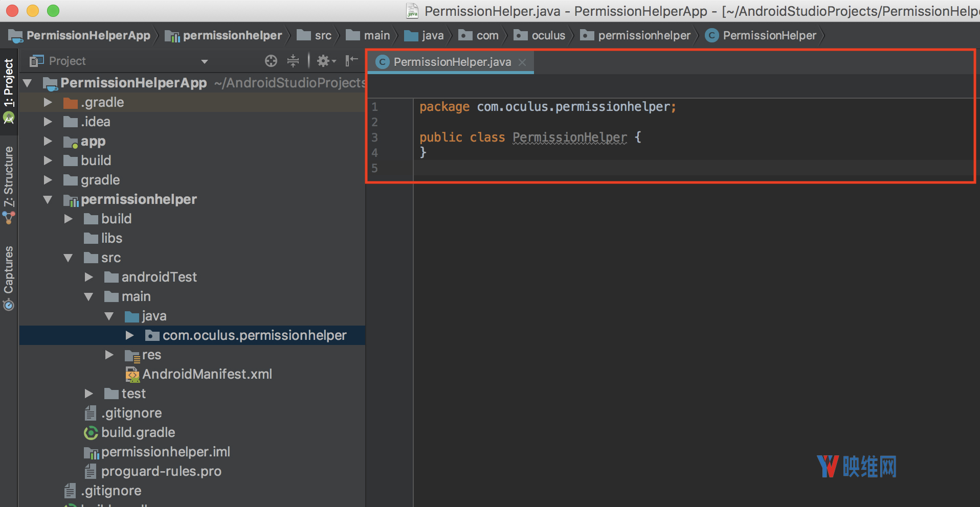980x507 pixels.
Task: Click the collapse all icon in Project panel
Action: point(293,61)
